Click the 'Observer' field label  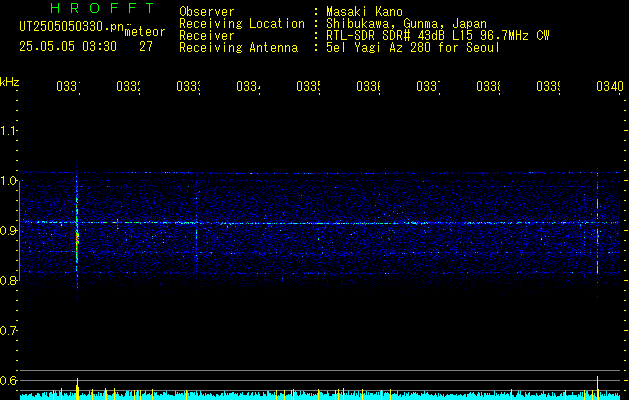(207, 12)
